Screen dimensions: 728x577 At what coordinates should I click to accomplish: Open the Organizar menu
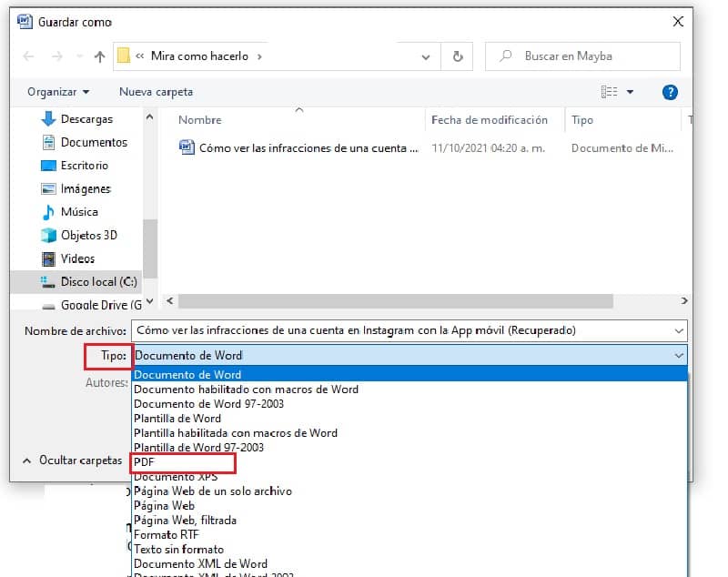[56, 91]
